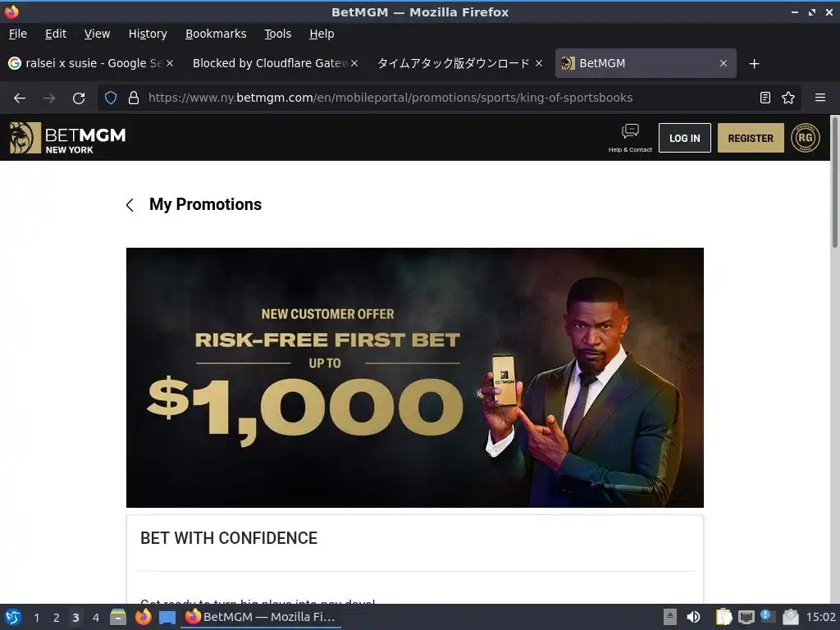Open the History menu
Image resolution: width=840 pixels, height=630 pixels.
tap(148, 34)
